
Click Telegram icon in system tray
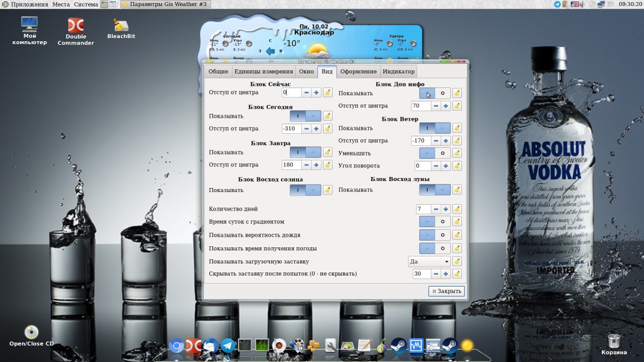click(557, 4)
